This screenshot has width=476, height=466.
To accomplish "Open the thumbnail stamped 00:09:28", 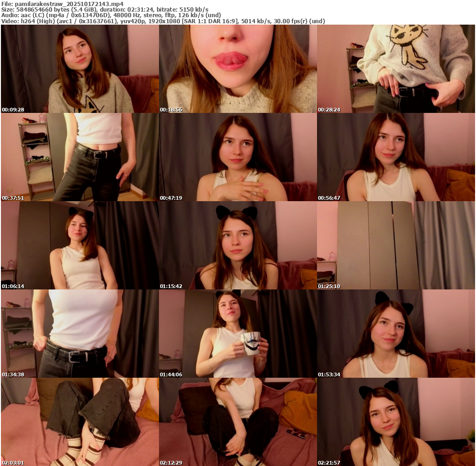I will pyautogui.click(x=80, y=69).
